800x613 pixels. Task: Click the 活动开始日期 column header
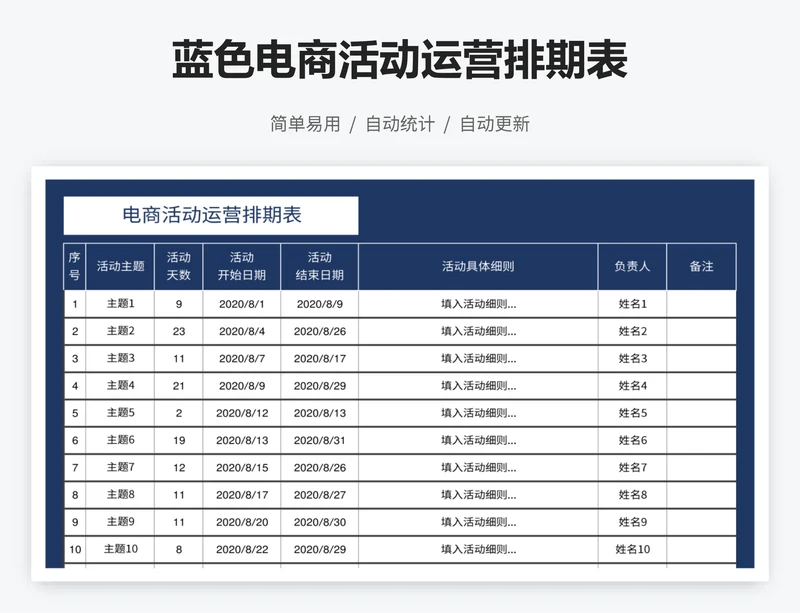[x=242, y=266]
